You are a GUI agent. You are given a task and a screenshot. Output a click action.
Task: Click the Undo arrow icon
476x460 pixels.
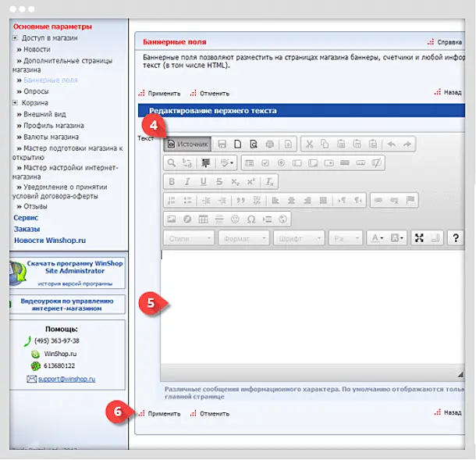coord(392,144)
